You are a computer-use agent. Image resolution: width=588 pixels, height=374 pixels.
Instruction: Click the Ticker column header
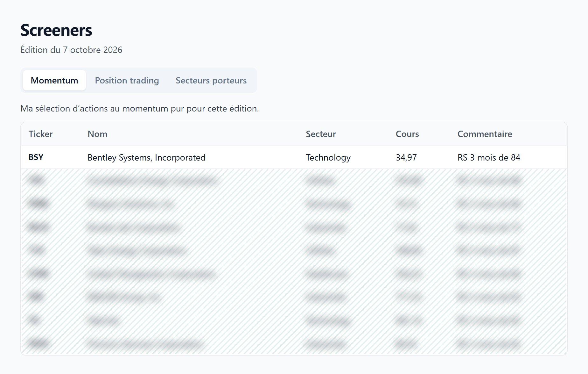pos(41,134)
